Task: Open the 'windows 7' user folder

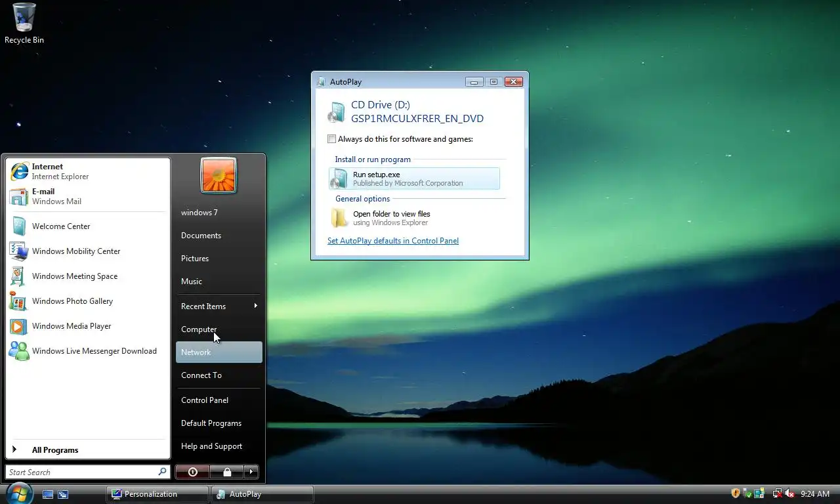Action: pyautogui.click(x=219, y=213)
